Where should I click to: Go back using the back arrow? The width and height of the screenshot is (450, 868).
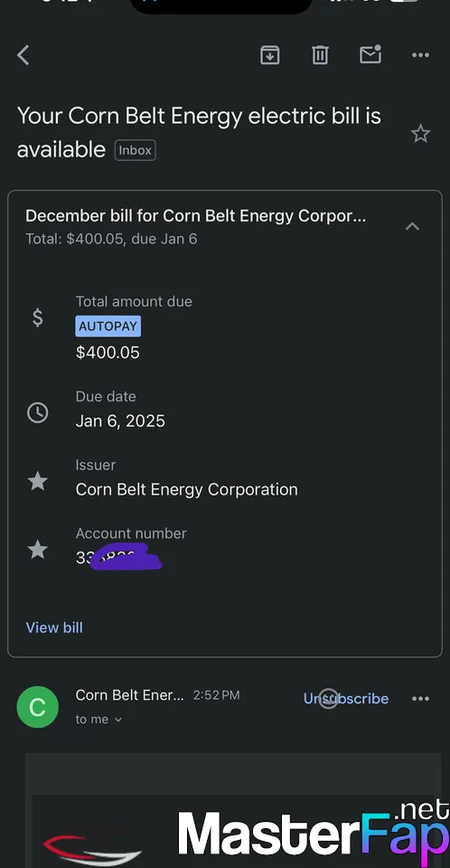23,55
